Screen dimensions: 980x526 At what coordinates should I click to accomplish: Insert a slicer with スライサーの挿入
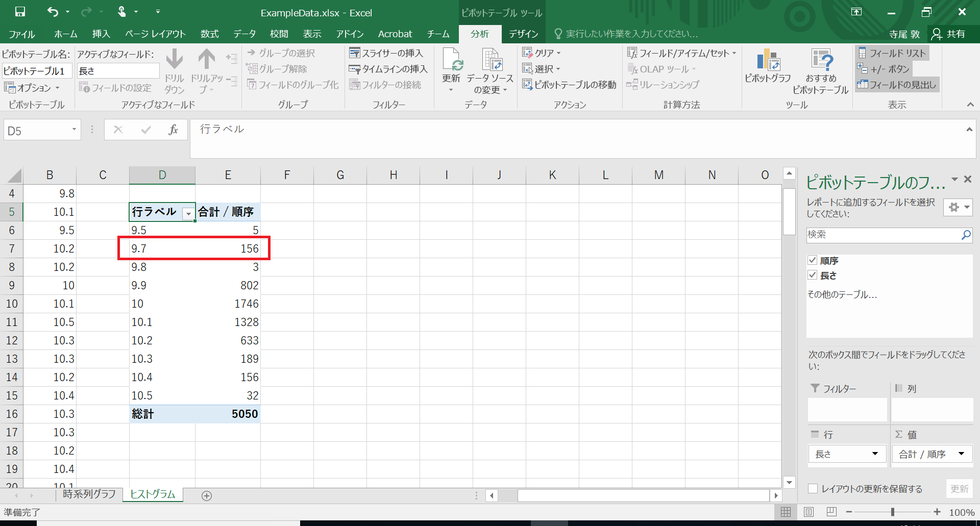coord(386,53)
